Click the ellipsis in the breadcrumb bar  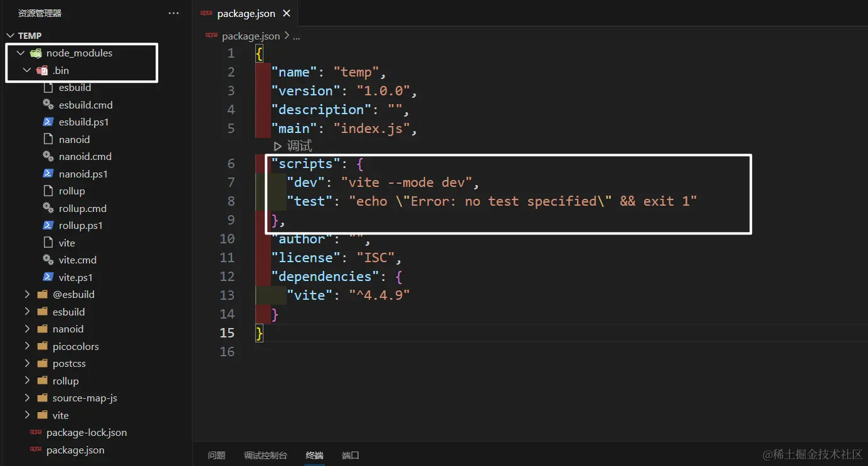point(297,36)
